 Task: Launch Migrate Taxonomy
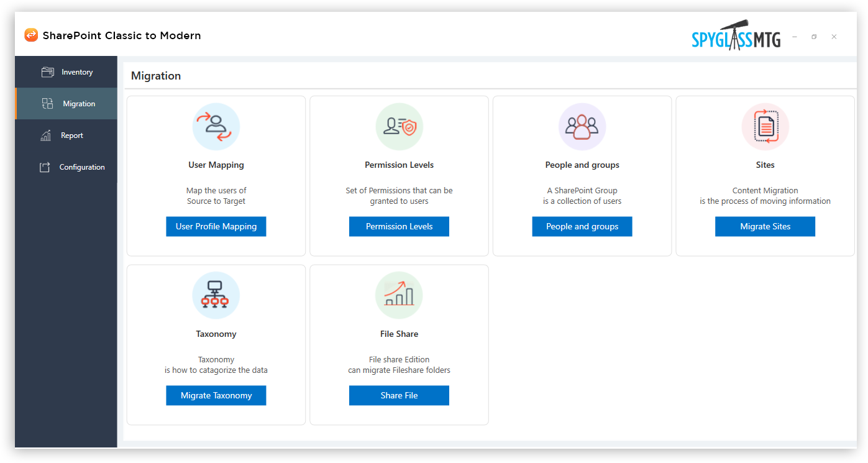216,396
